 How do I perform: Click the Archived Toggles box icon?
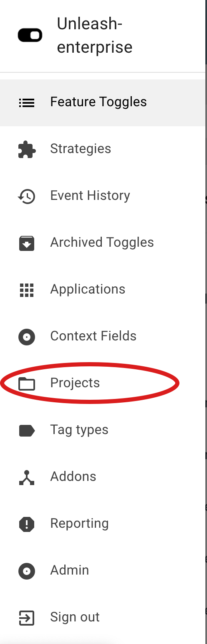(27, 243)
